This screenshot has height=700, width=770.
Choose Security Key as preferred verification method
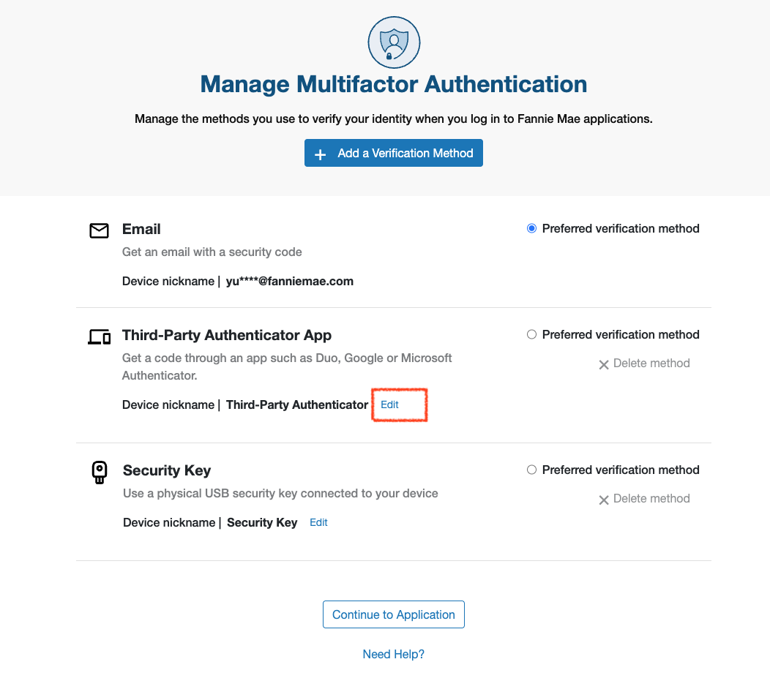click(x=532, y=470)
